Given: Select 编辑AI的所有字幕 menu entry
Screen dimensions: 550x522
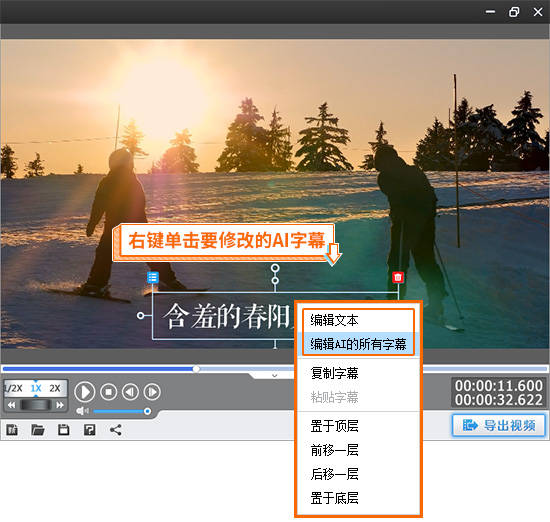Looking at the screenshot, I should click(358, 344).
